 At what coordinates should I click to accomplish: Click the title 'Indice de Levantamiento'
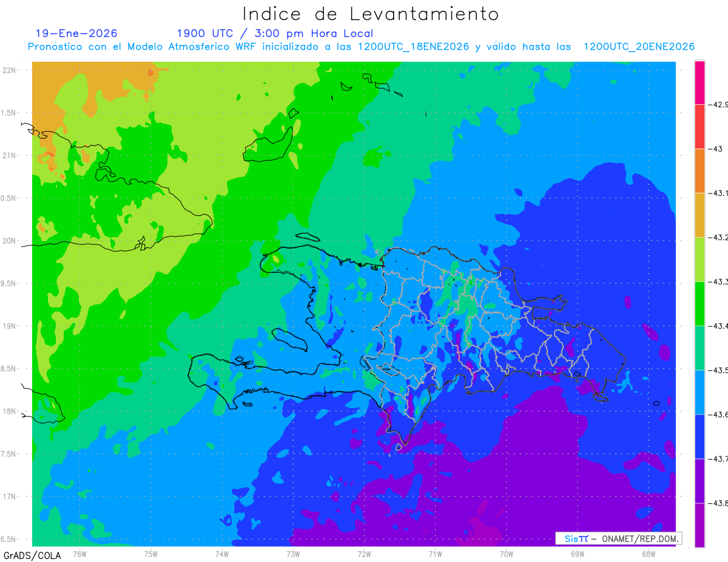[x=370, y=14]
